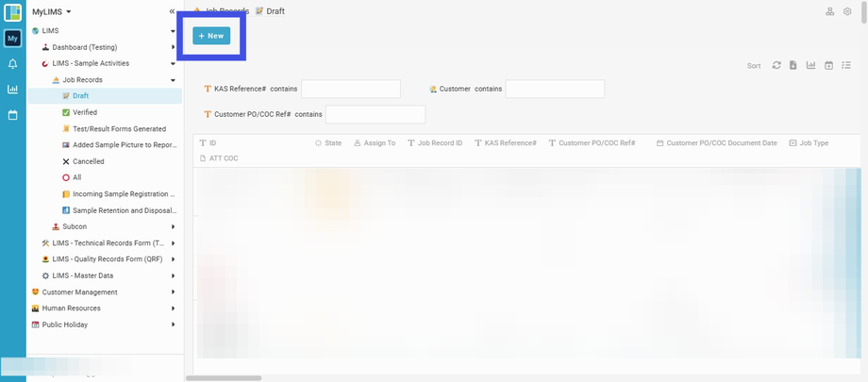This screenshot has width=868, height=382.
Task: Collapse the LIMS tree node arrow
Action: (174, 31)
